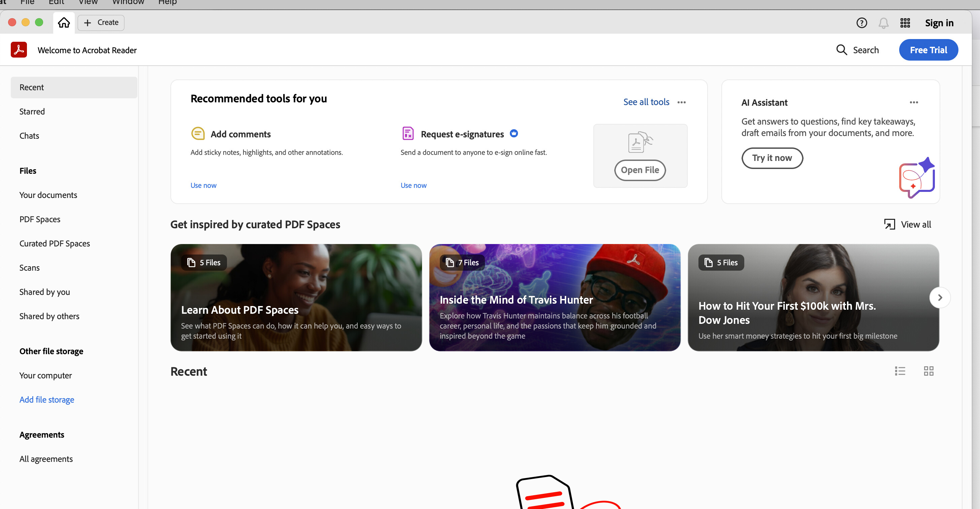Viewport: 980px width, 509px height.
Task: Open Recommended tools more options menu
Action: [x=681, y=102]
